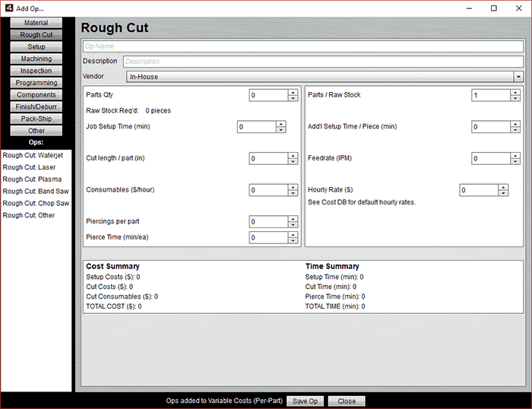Click the Pierce Time (min/ea) field
The width and height of the screenshot is (532, 409).
(269, 238)
